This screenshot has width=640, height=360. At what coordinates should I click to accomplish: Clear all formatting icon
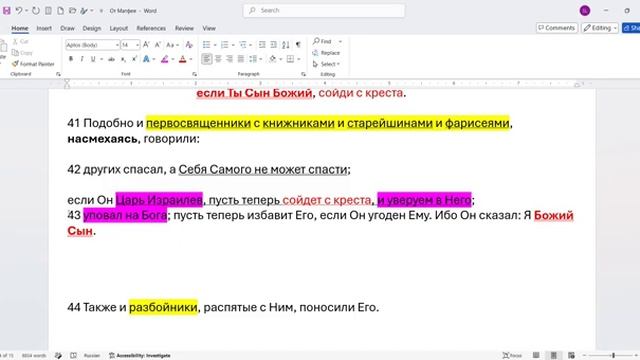(x=189, y=44)
